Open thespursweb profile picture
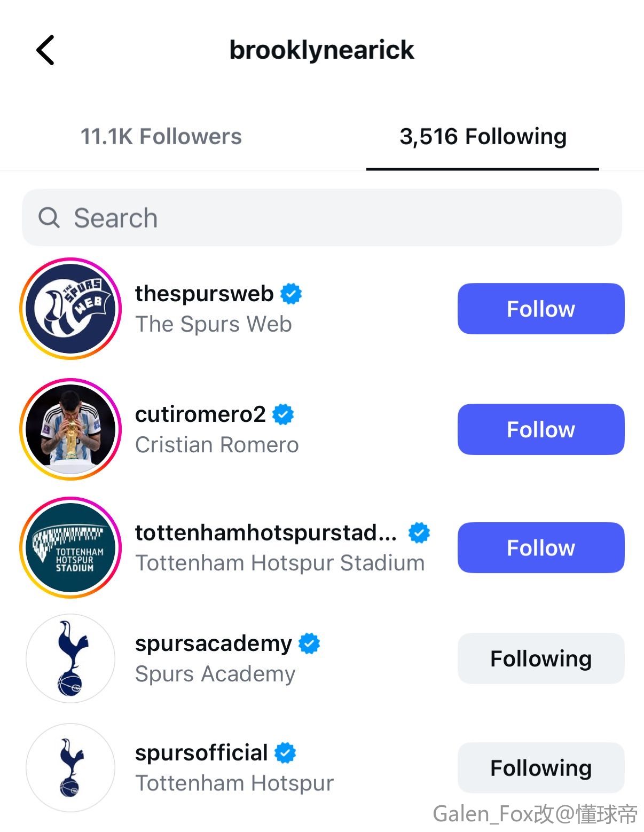Image resolution: width=644 pixels, height=832 pixels. (70, 309)
